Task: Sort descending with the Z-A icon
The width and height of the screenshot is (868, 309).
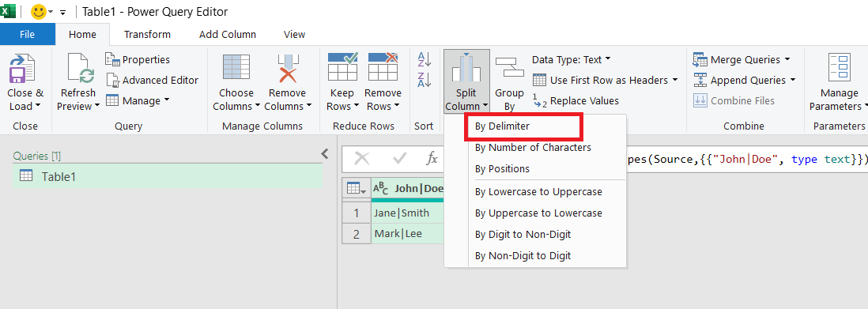Action: pyautogui.click(x=424, y=80)
